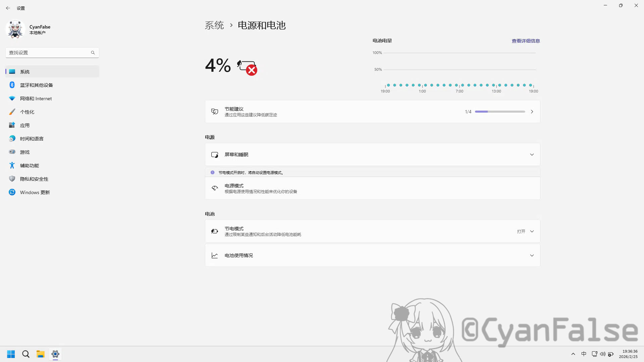Viewport: 644px width, 362px height.
Task: Click the back arrow at top left
Action: 8,8
